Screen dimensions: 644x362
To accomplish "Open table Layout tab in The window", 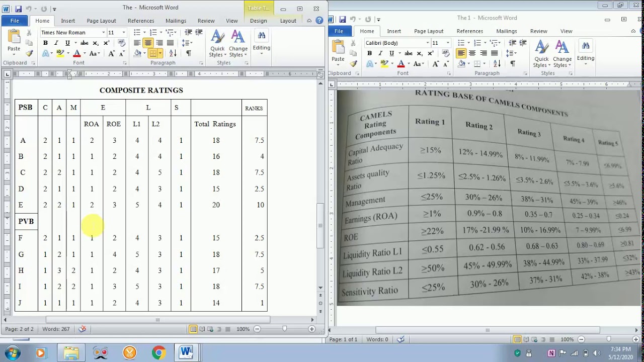I will pyautogui.click(x=288, y=21).
